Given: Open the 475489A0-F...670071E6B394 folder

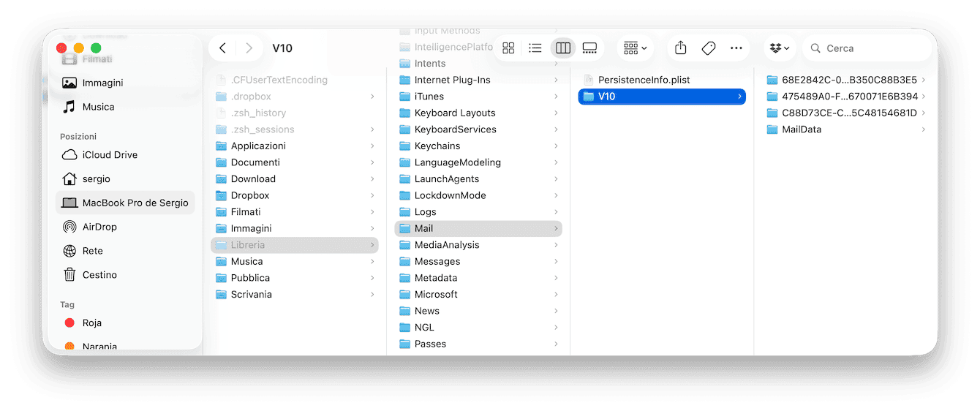Looking at the screenshot, I should (846, 97).
